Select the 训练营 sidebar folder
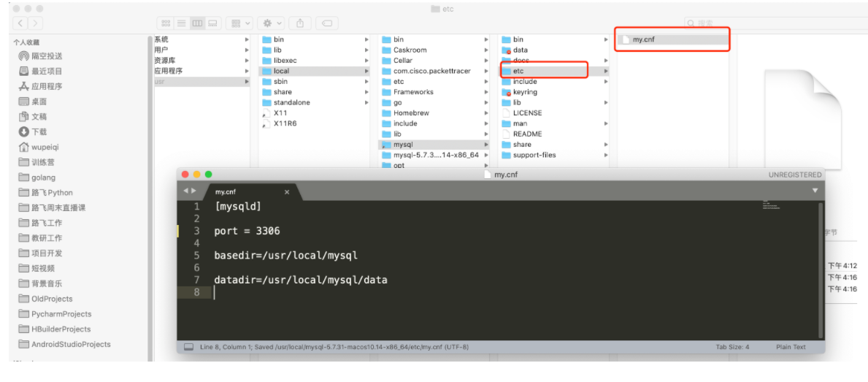This screenshot has width=868, height=382. click(37, 162)
